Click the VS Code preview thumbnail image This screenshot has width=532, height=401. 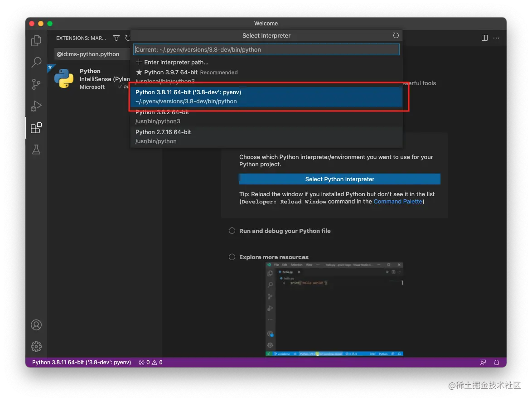click(334, 309)
